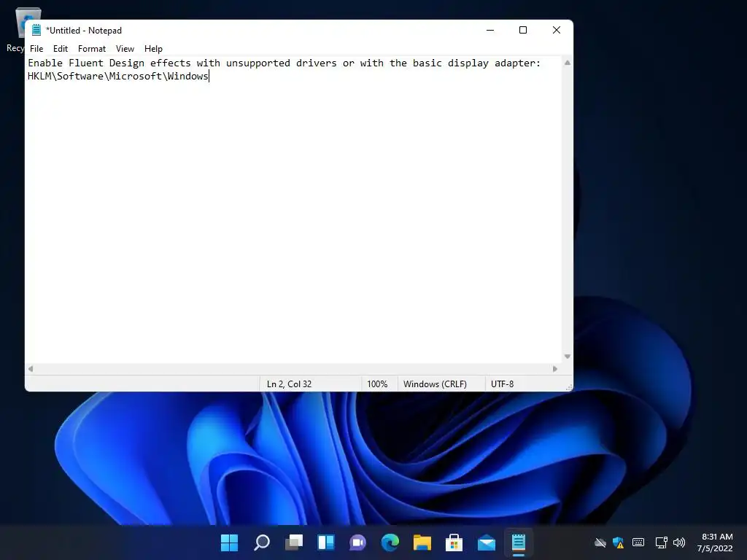Open the clock showing 8:31 AM
Screen dimensions: 747x560
[x=715, y=542]
